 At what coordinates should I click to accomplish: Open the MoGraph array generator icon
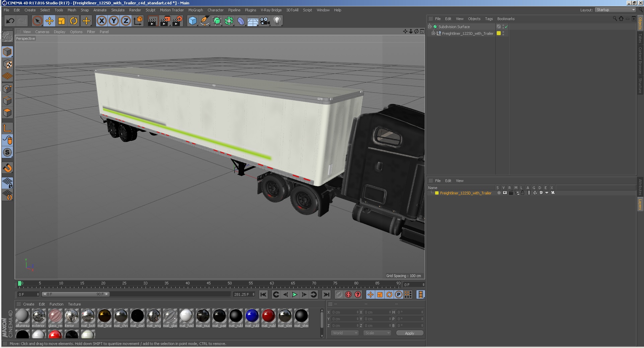[229, 21]
